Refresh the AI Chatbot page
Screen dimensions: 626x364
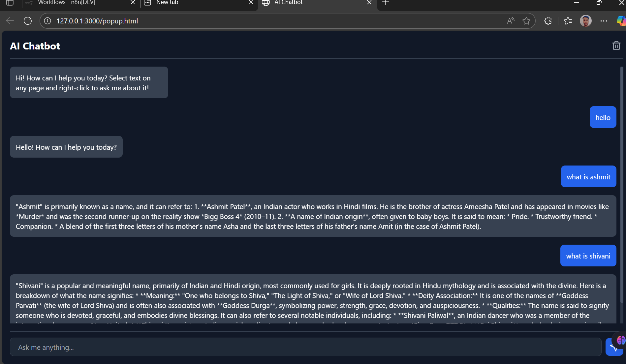[x=28, y=20]
